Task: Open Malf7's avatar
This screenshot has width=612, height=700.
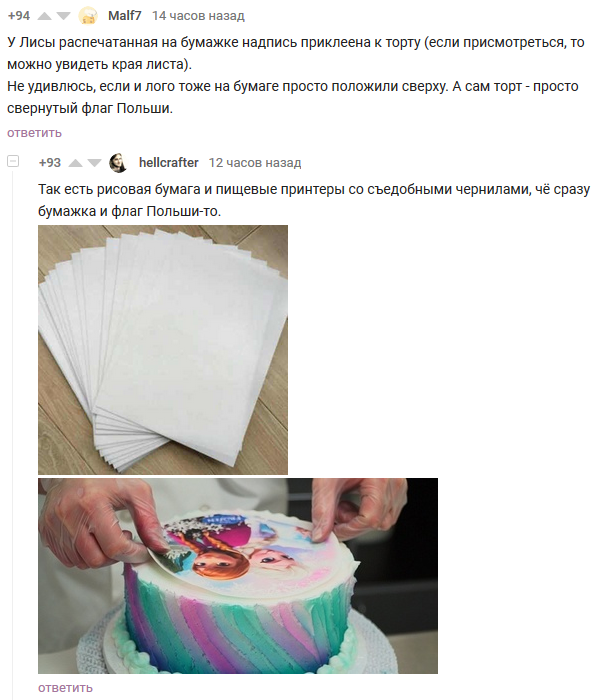Action: (x=88, y=16)
